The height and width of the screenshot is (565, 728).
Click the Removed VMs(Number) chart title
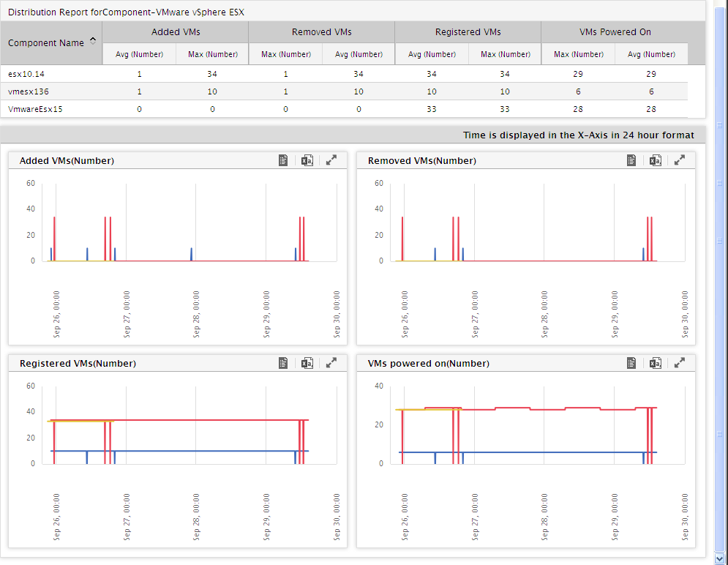[422, 160]
